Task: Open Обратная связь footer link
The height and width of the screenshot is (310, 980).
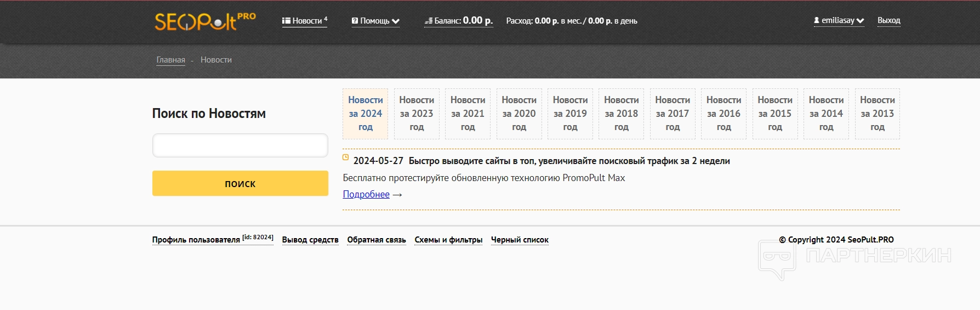Action: [x=377, y=240]
